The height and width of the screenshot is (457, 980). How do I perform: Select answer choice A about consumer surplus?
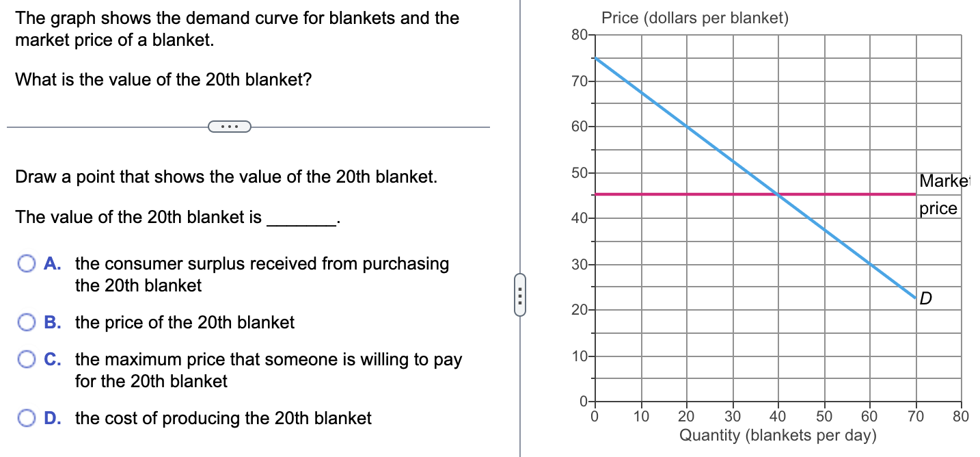[x=26, y=263]
